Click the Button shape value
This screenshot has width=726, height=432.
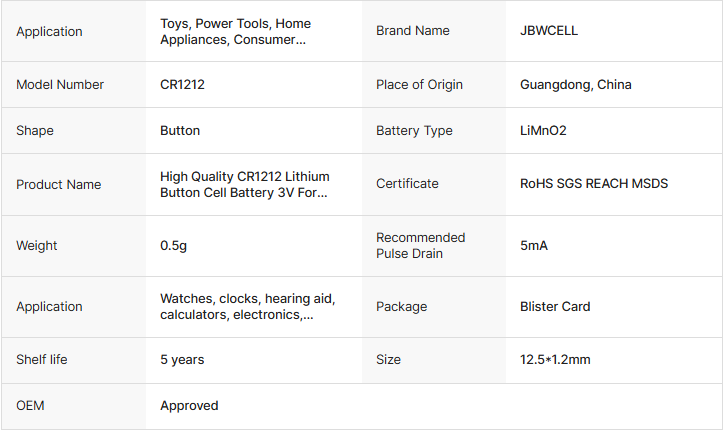[180, 131]
